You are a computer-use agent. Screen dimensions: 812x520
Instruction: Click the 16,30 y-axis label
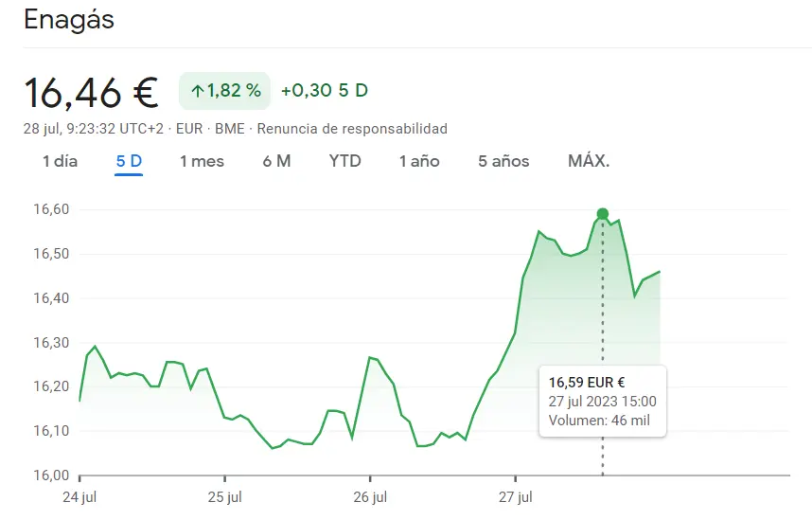(x=51, y=343)
